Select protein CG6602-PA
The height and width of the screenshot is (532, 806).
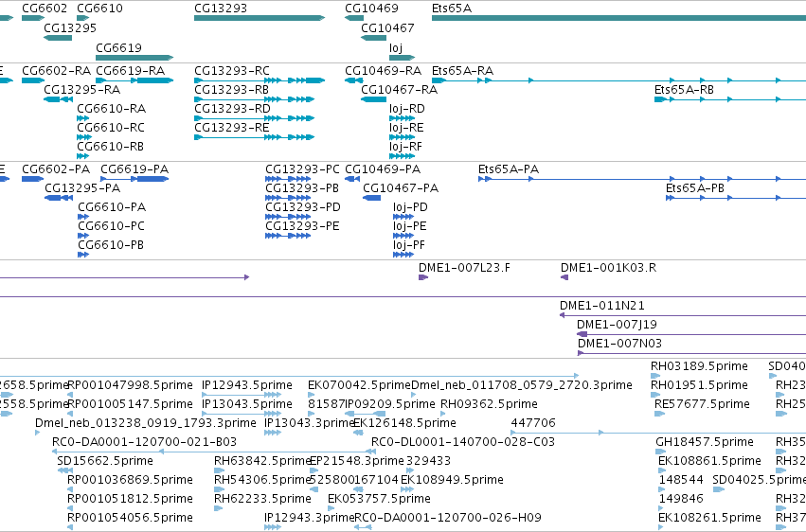56,168
